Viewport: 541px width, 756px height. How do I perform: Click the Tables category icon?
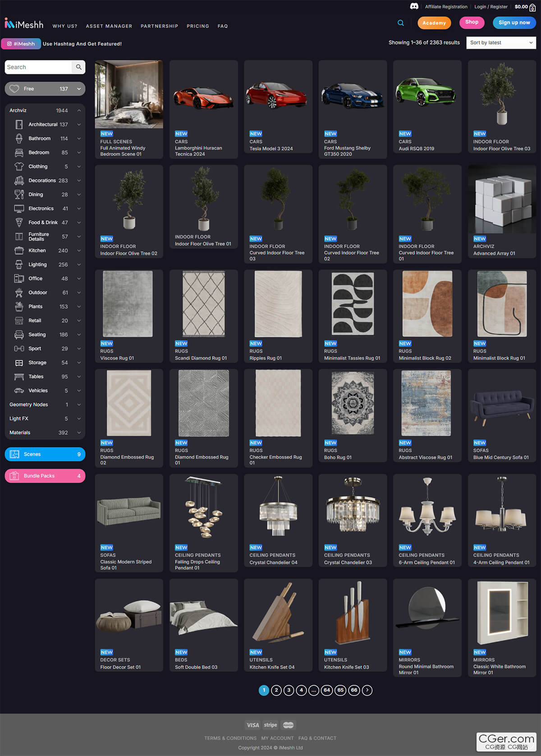[x=19, y=377]
